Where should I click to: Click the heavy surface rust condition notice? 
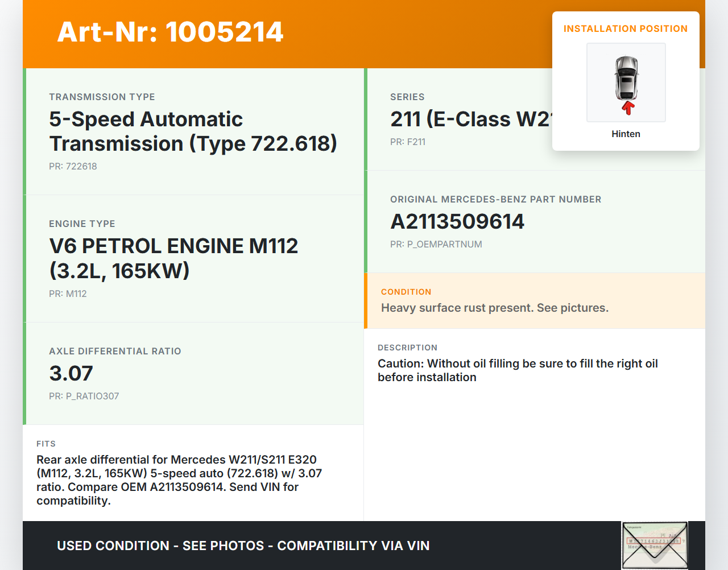[x=494, y=308]
